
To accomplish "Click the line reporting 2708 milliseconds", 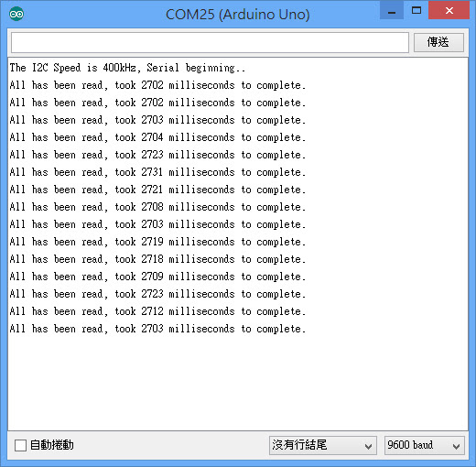I will (x=157, y=207).
